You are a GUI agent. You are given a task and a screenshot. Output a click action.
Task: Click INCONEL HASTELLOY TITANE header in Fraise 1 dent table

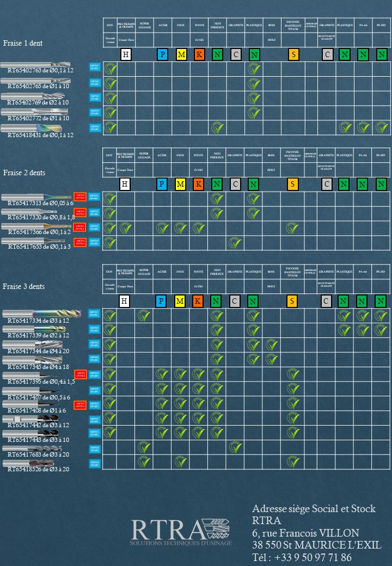pyautogui.click(x=293, y=25)
